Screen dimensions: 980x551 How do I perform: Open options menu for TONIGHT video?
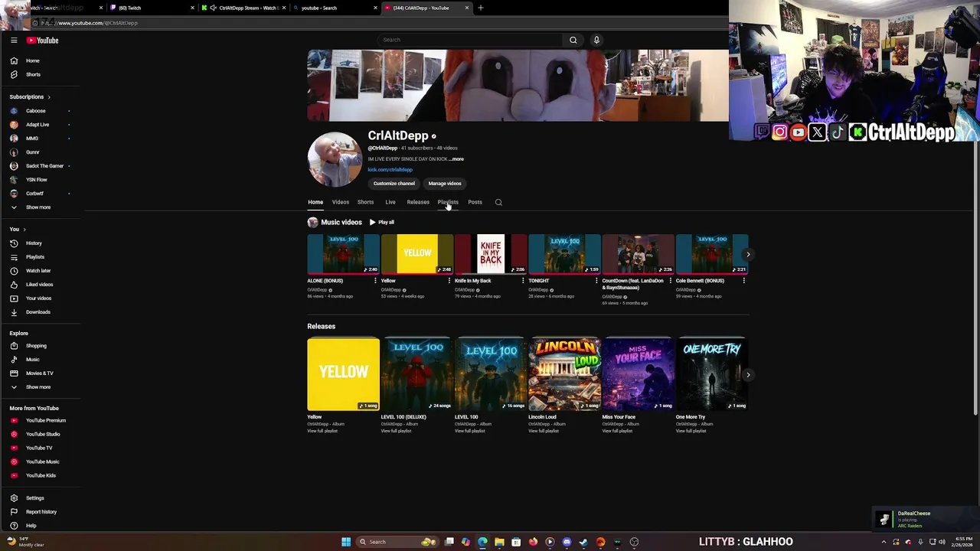[x=596, y=281]
